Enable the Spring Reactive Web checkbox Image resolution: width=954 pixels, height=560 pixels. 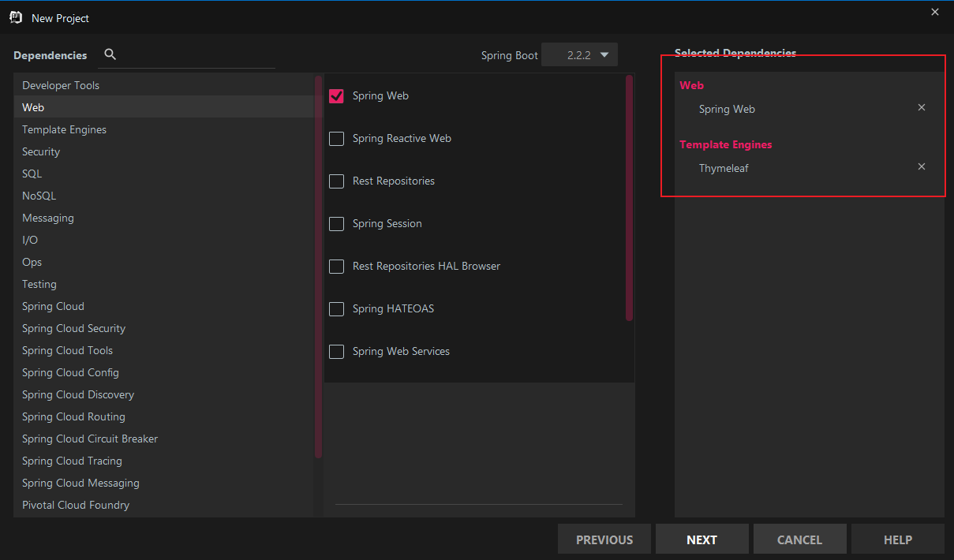337,139
